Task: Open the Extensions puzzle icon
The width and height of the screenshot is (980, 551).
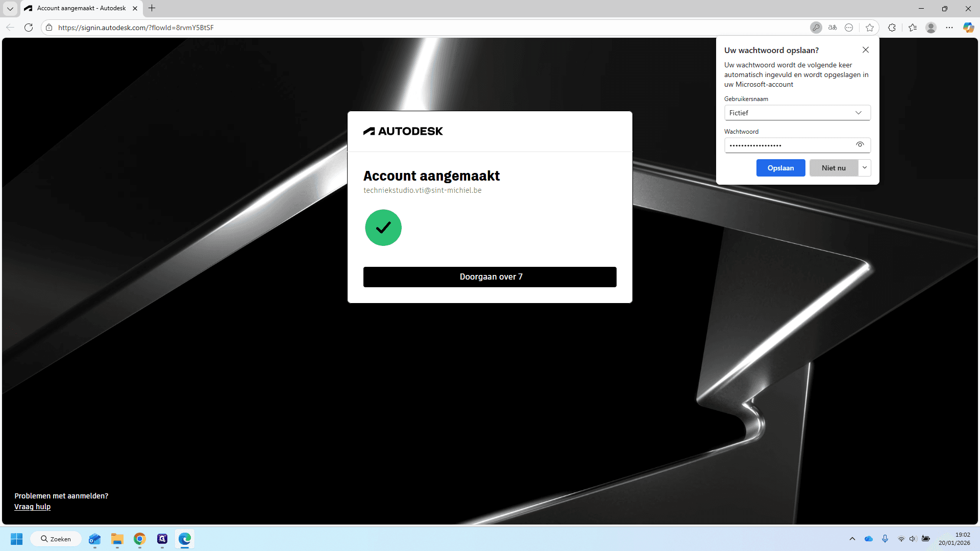Action: coord(892,28)
